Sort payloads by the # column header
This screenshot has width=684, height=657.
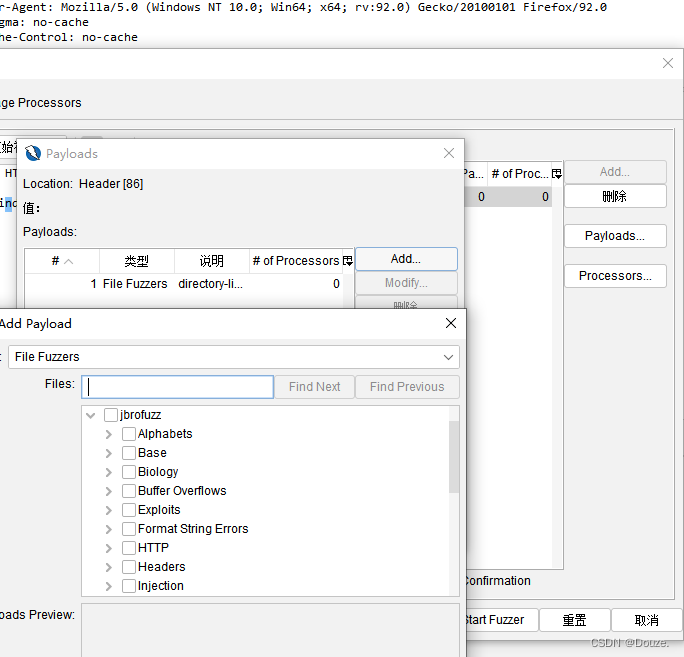pyautogui.click(x=62, y=261)
